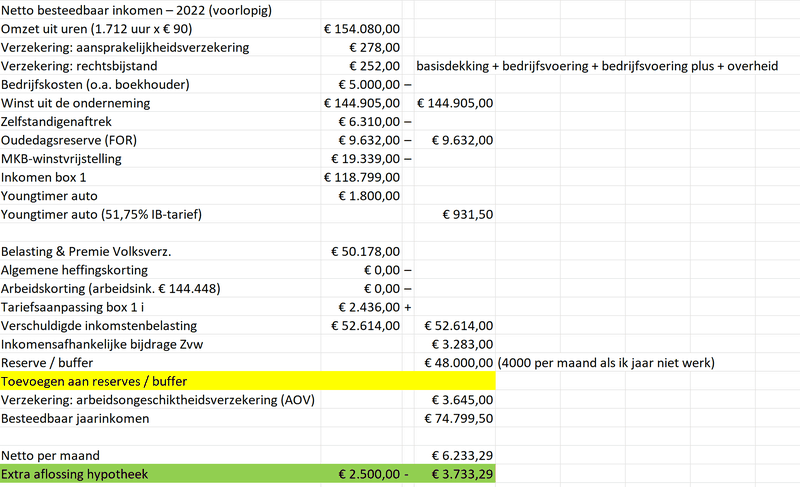
Task: Click 'Youngtimer auto (51,75% IB-tarief)' label
Action: click(102, 214)
